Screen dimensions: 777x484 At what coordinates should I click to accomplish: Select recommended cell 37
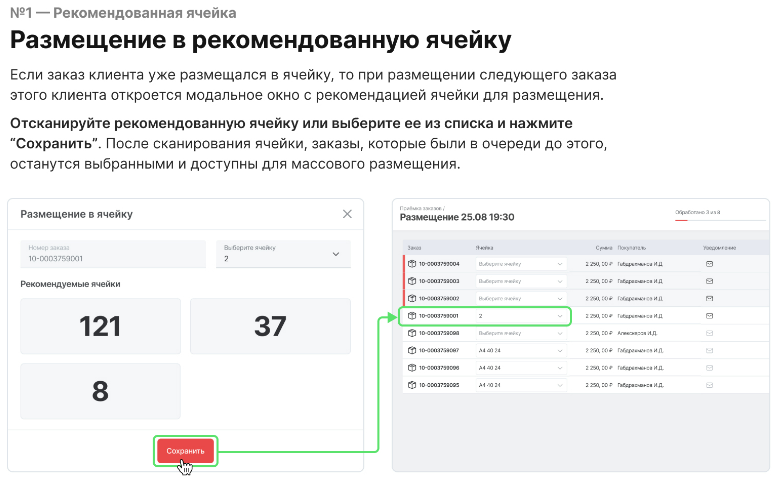[x=271, y=326]
